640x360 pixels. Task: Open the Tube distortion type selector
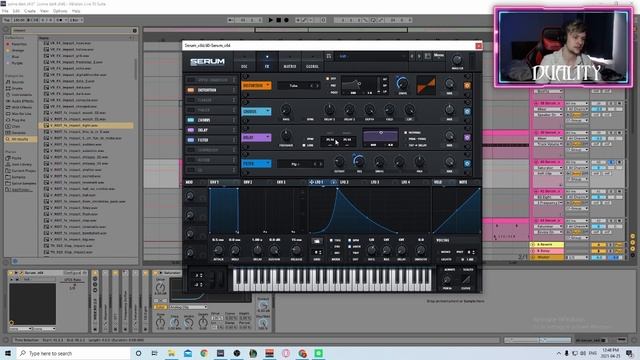(x=300, y=86)
